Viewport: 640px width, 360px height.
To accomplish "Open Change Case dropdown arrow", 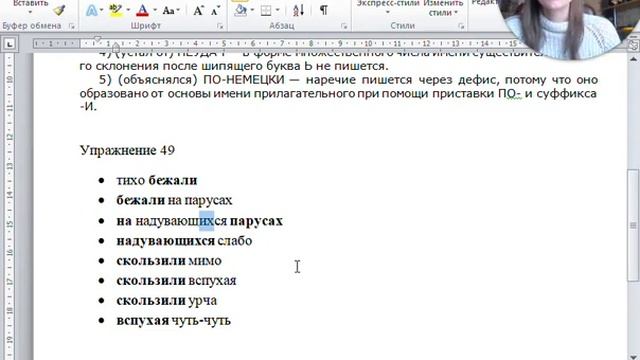I will (x=178, y=11).
